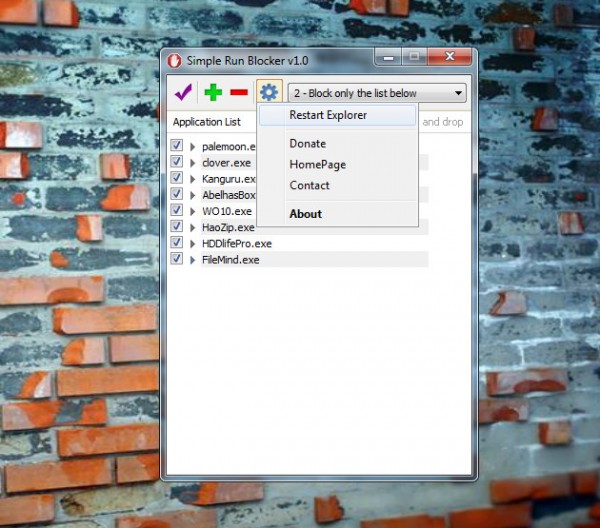The image size is (600, 528).
Task: Click the red hand app icon in title bar
Action: point(174,61)
